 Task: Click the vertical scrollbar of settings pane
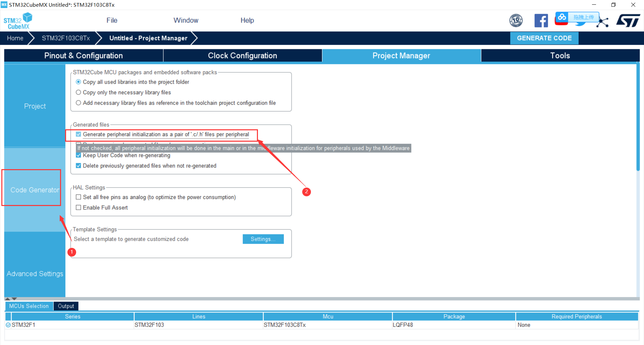pyautogui.click(x=638, y=117)
